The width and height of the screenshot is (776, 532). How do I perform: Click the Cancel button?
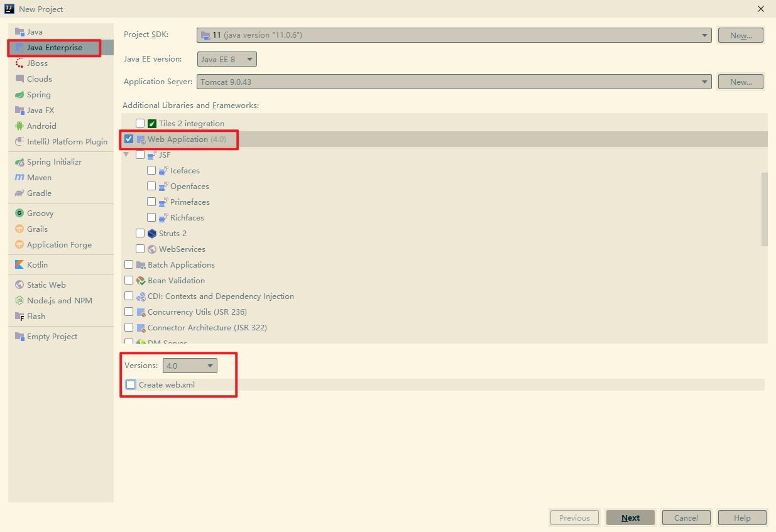pos(686,518)
